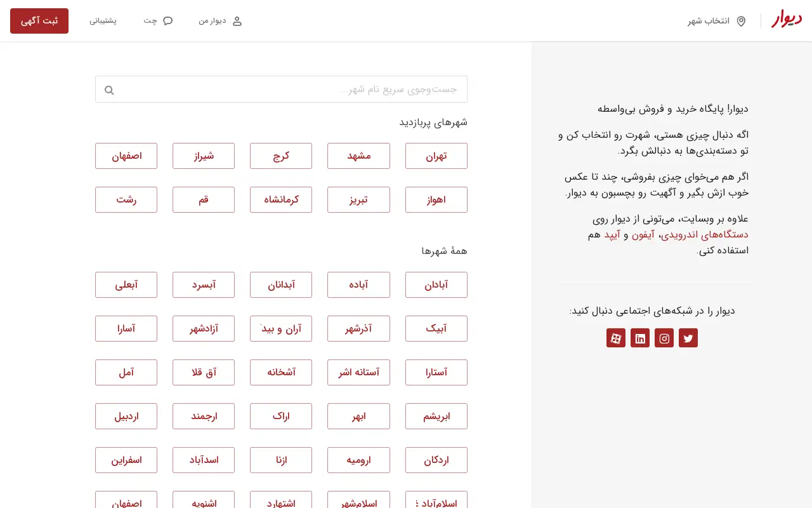Select آذرشهر city button
Image resolution: width=812 pixels, height=508 pixels.
point(358,328)
